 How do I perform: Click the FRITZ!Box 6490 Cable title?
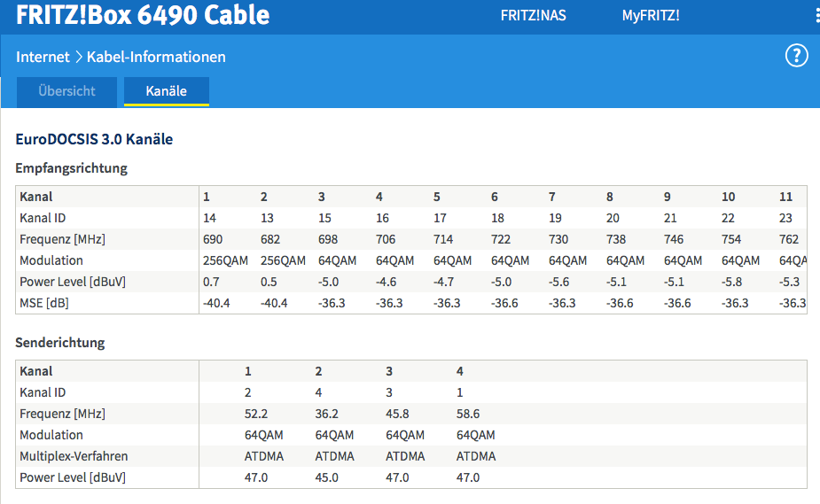click(143, 16)
